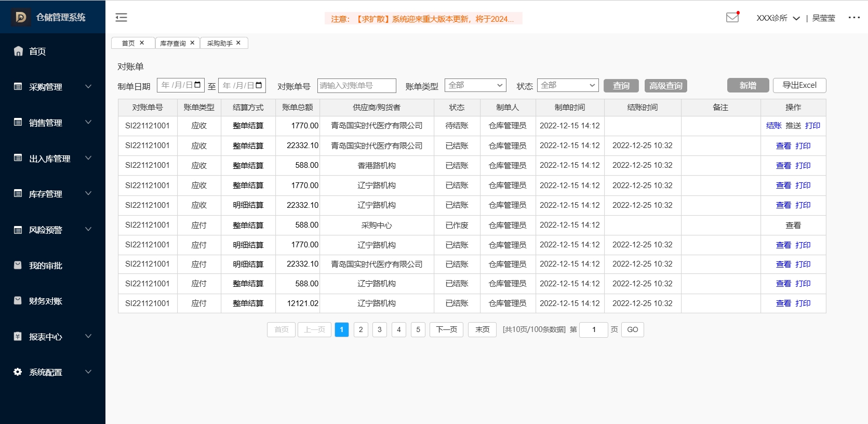This screenshot has height=424, width=868.
Task: Focus the 对账单号 input field
Action: 357,86
